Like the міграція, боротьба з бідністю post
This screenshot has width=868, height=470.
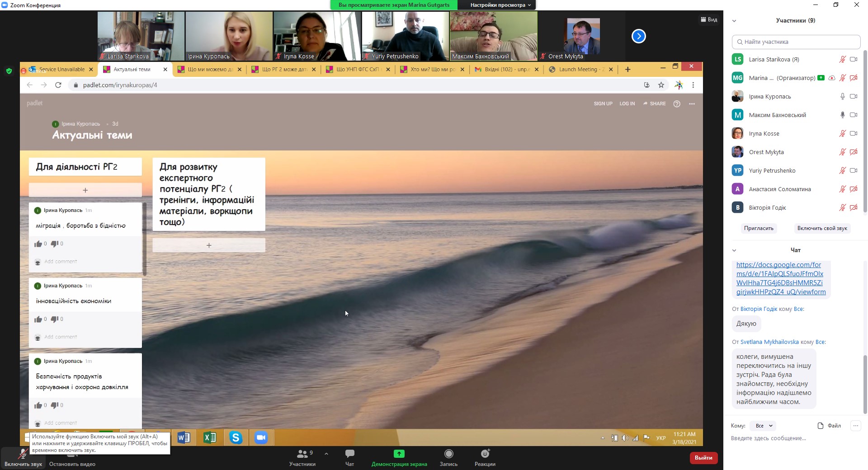(38, 244)
